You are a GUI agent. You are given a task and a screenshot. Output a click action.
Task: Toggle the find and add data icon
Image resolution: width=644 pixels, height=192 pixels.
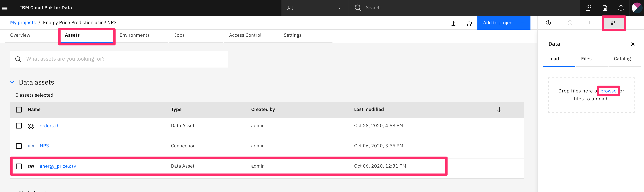(x=613, y=23)
